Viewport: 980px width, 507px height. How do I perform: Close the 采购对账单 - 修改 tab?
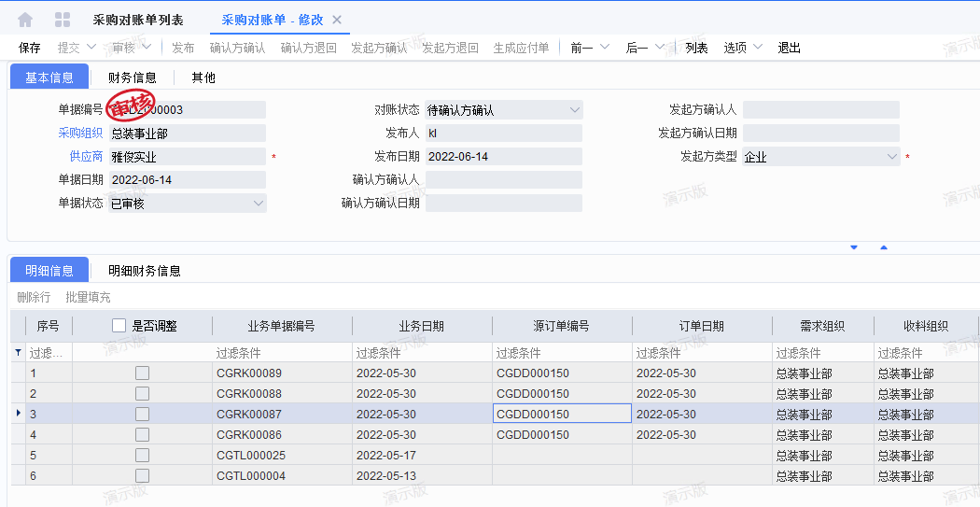coord(337,20)
